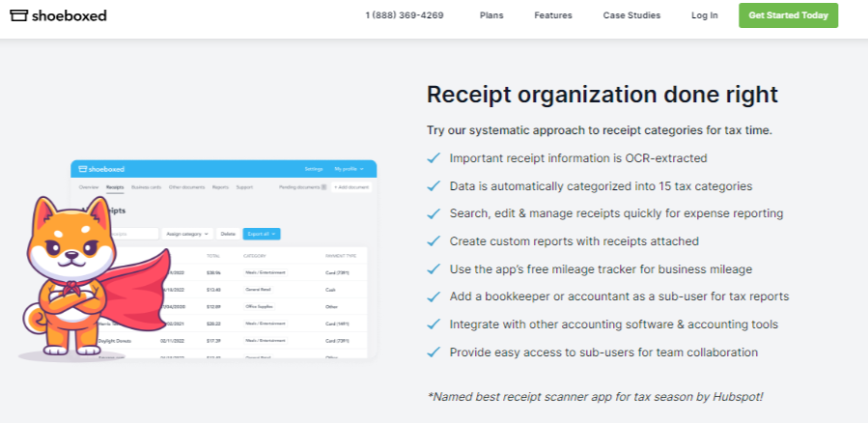Click the 'Cash' payment type cell
868x423 pixels.
click(330, 290)
